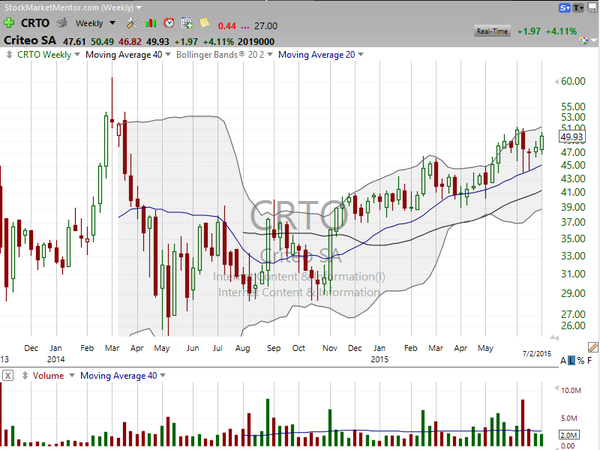Click the +4.11% value beside Real-Time

[x=561, y=31]
